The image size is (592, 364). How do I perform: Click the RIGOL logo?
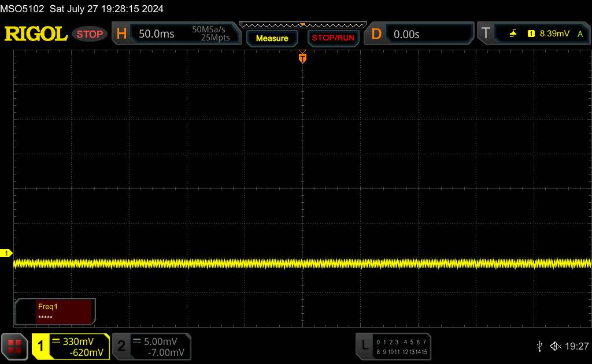tap(36, 34)
